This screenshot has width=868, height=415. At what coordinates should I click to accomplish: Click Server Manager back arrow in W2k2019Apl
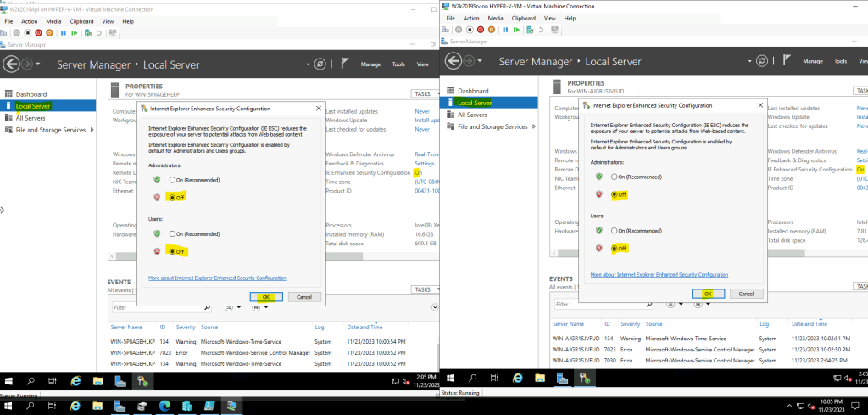pos(11,64)
